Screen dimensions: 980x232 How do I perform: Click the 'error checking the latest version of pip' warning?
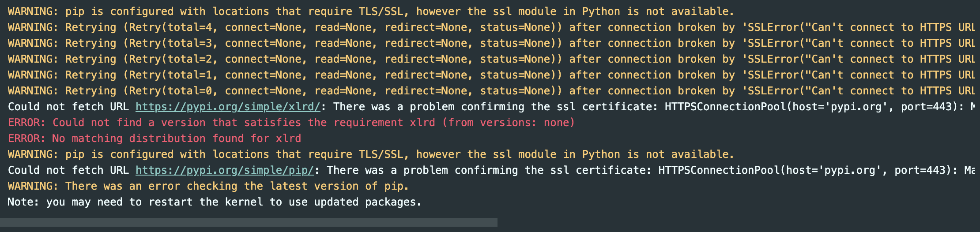(208, 186)
